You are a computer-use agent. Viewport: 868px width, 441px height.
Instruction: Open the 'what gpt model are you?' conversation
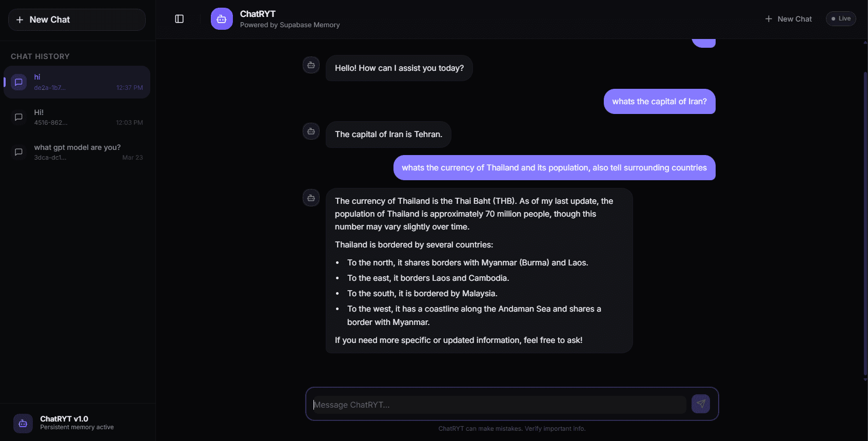[77, 151]
